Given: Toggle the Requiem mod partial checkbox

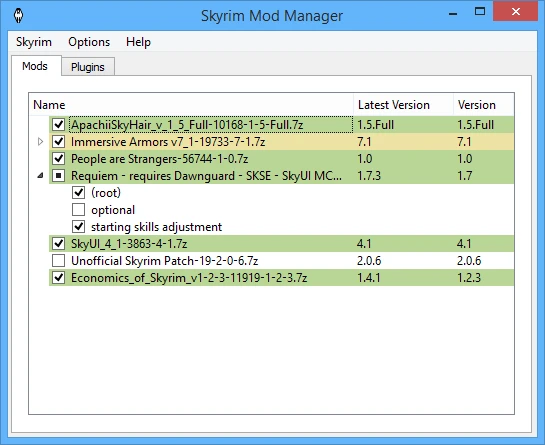Looking at the screenshot, I should tap(58, 176).
